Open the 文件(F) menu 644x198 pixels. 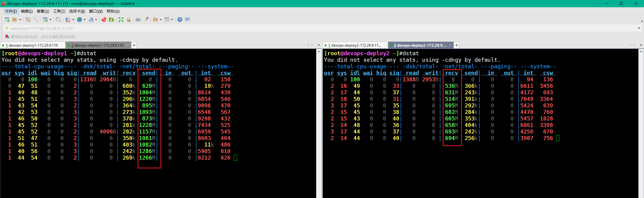(11, 11)
